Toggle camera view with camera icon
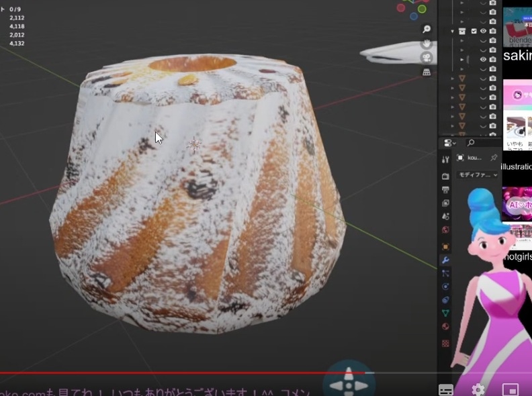 [x=427, y=58]
